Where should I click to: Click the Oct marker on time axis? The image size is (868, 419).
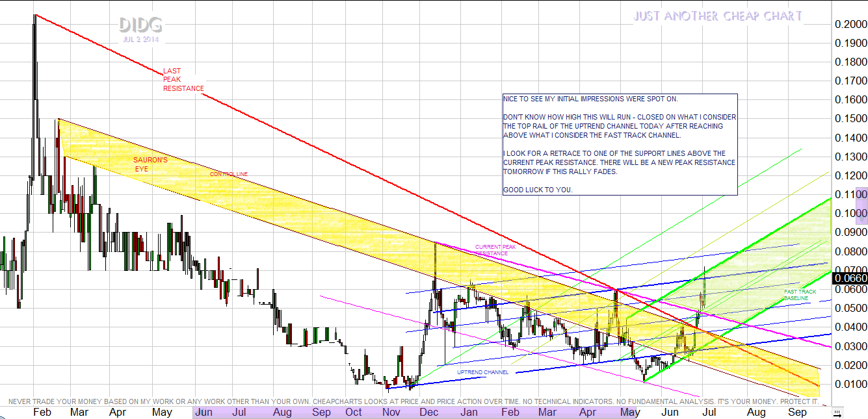[x=354, y=413]
